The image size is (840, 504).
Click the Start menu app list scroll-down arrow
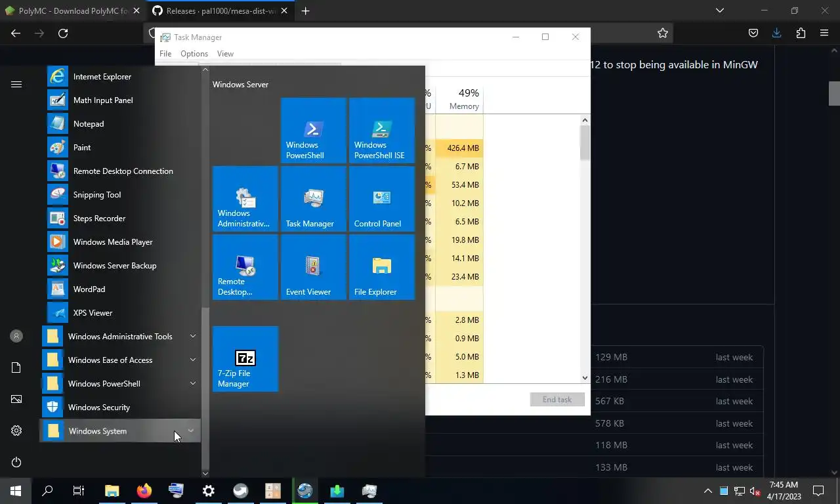pos(205,473)
